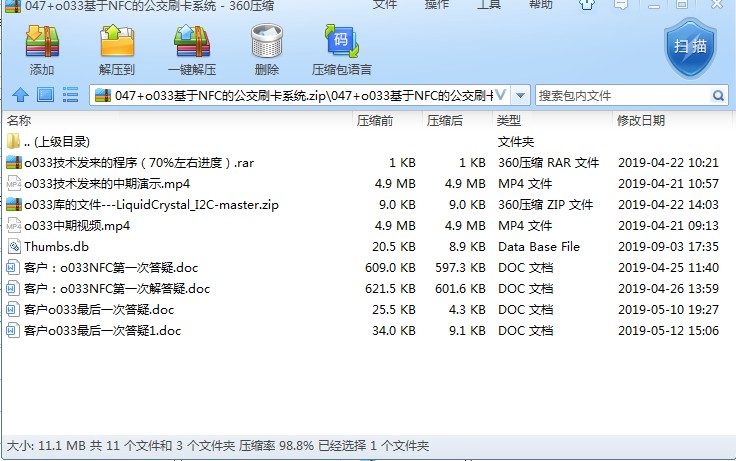Click the 删除 (delete) trash can icon
The width and height of the screenshot is (736, 461).
click(267, 42)
